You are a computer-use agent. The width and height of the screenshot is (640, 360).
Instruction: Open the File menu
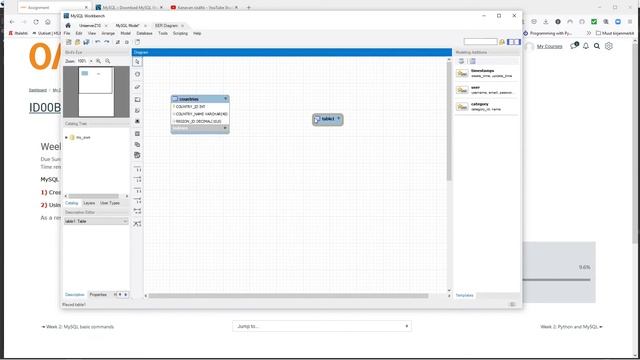(67, 33)
